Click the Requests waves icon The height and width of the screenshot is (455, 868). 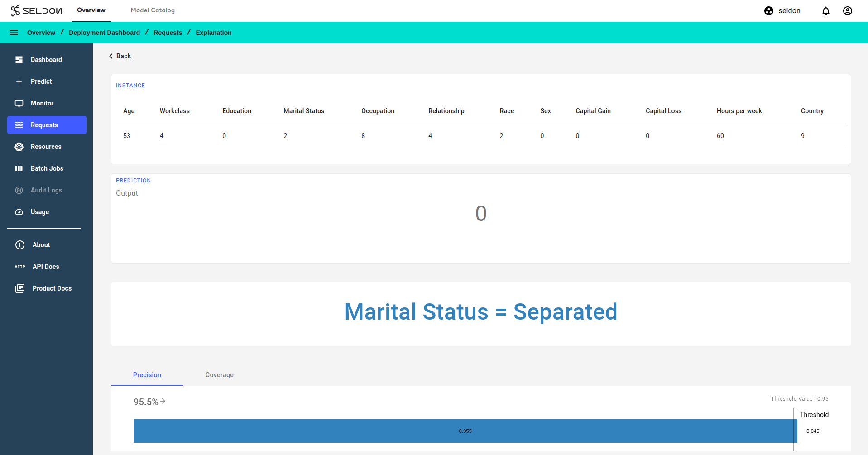point(19,125)
